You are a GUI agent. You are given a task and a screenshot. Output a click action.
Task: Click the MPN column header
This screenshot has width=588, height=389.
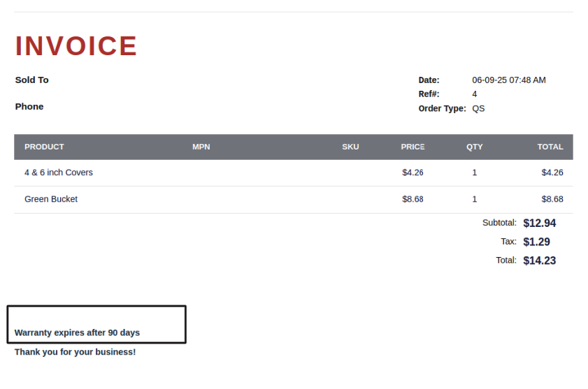point(201,147)
